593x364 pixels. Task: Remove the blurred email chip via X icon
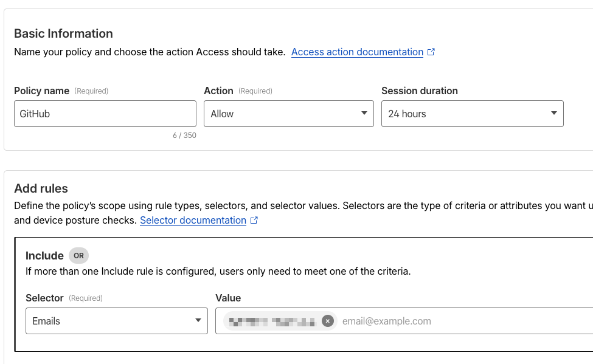pyautogui.click(x=327, y=321)
